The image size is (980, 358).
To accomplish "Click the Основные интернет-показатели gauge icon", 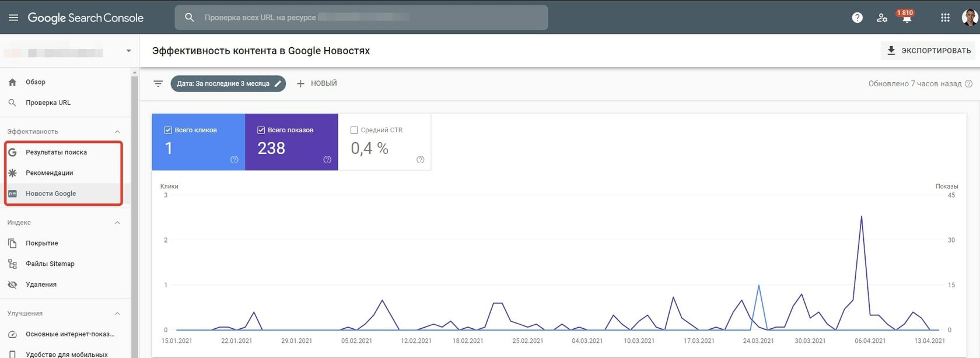I will tap(12, 334).
